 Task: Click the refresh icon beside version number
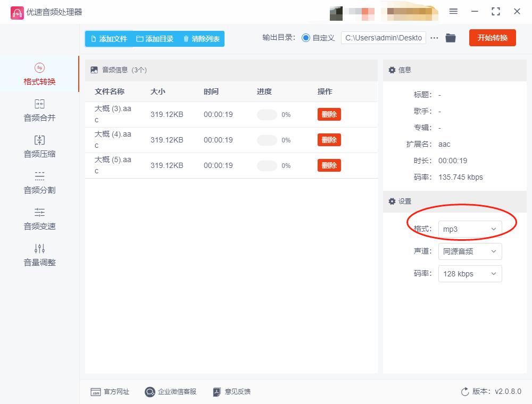tap(464, 392)
